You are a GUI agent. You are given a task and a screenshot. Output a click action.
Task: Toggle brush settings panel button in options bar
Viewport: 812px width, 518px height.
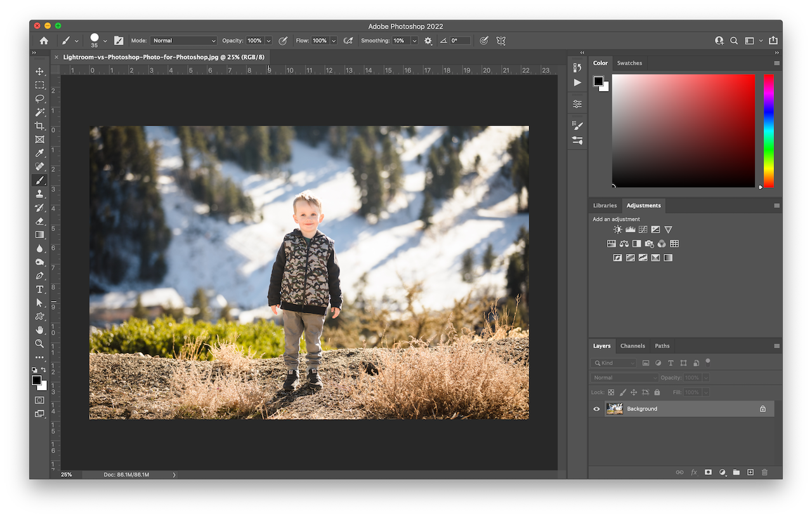[119, 41]
